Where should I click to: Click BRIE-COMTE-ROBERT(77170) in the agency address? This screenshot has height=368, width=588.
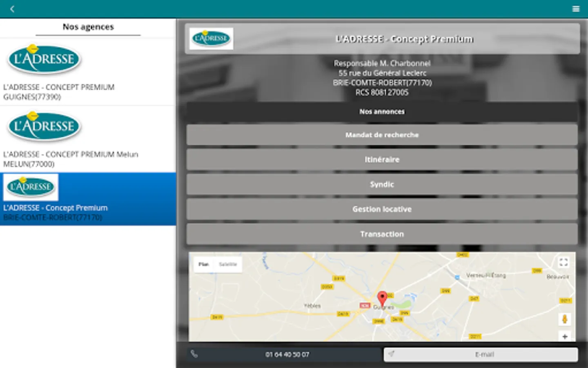(x=382, y=83)
